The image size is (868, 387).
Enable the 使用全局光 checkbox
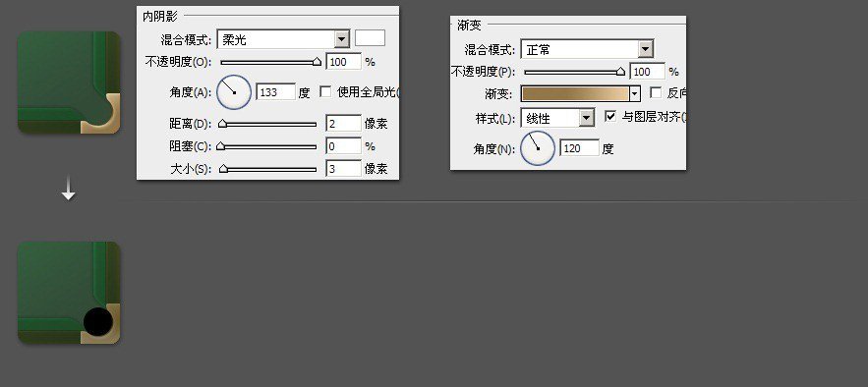pos(325,91)
